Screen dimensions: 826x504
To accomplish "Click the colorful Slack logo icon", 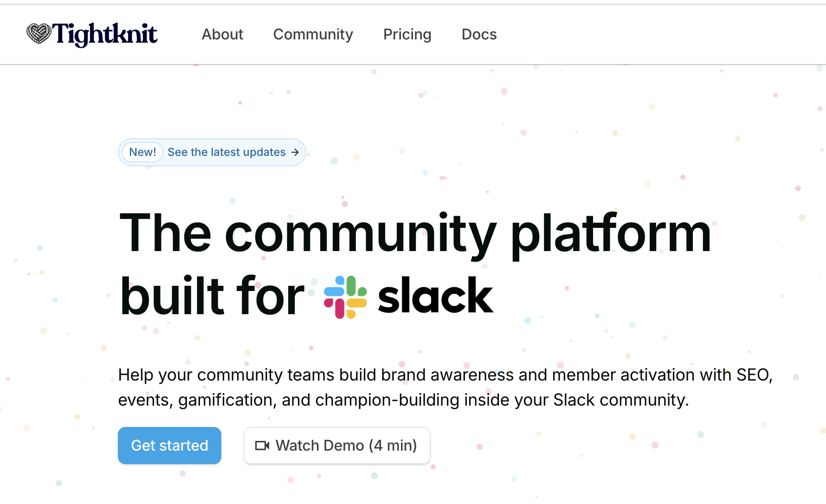I will (345, 297).
